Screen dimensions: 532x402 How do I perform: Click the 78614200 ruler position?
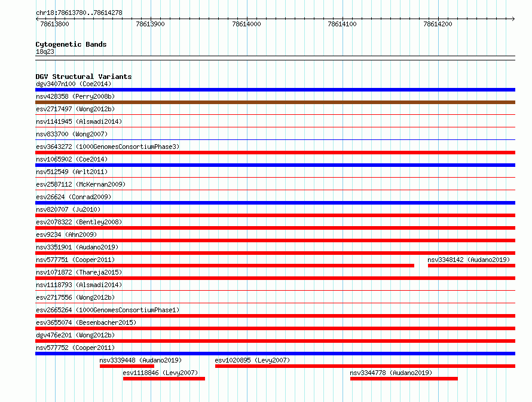(x=438, y=24)
